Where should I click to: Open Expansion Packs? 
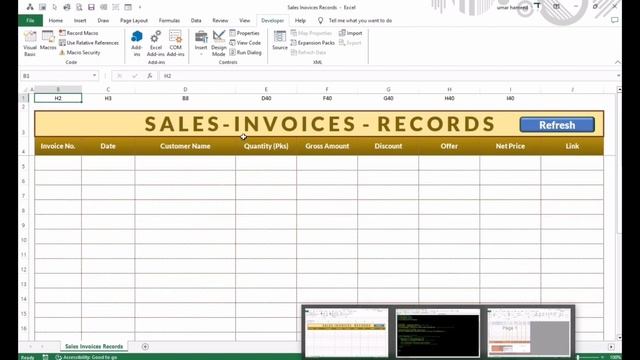[x=313, y=43]
